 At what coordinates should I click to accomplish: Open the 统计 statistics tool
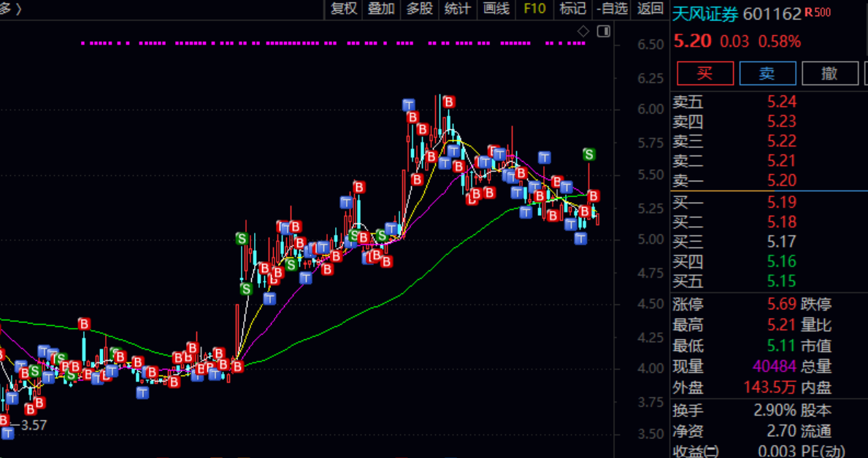[x=458, y=8]
